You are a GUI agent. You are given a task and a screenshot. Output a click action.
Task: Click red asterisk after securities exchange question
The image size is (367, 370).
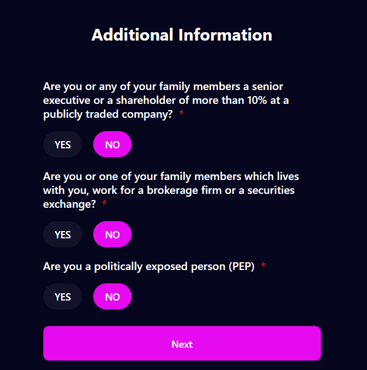click(x=104, y=203)
